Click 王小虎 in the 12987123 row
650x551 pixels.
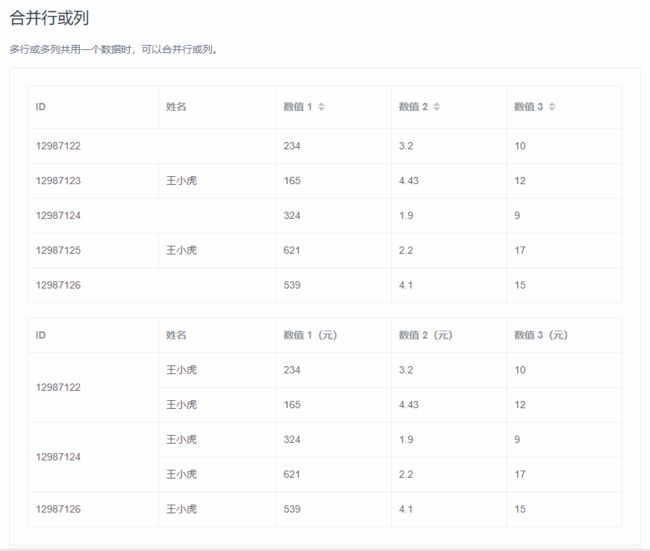coord(181,180)
